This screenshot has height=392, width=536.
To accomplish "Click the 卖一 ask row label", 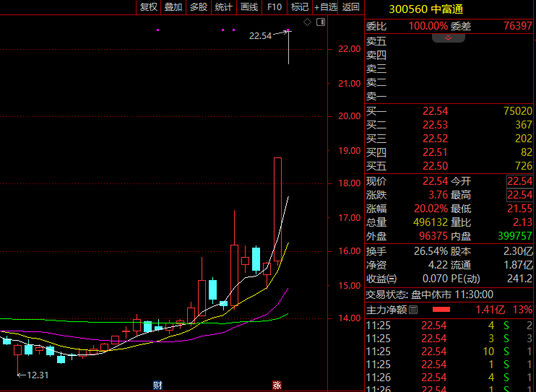I will tap(376, 97).
